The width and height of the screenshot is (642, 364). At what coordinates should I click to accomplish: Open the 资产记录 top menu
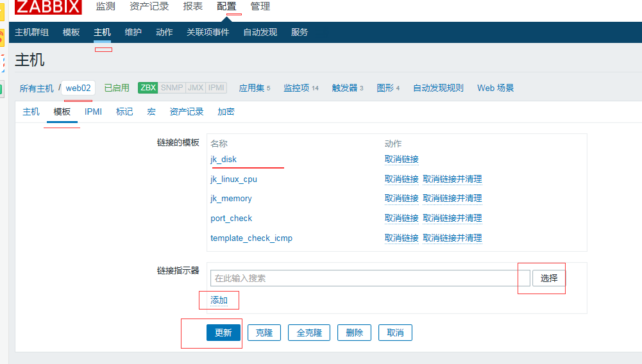click(149, 6)
